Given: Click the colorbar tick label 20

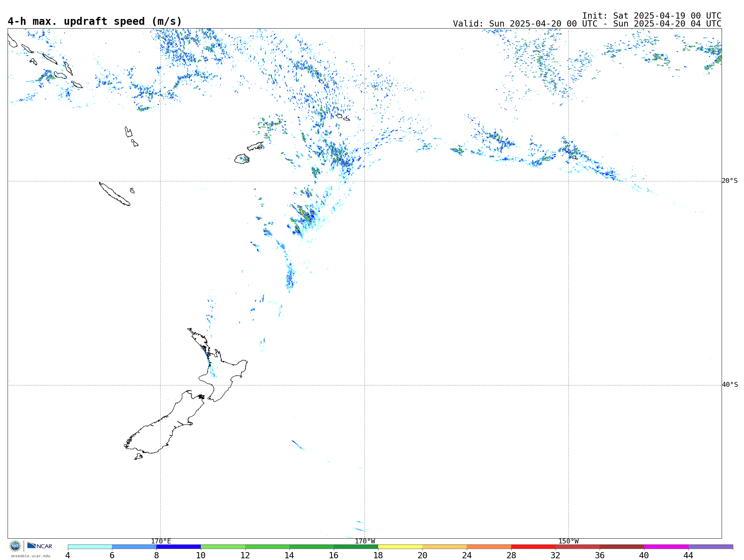Looking at the screenshot, I should tap(423, 555).
